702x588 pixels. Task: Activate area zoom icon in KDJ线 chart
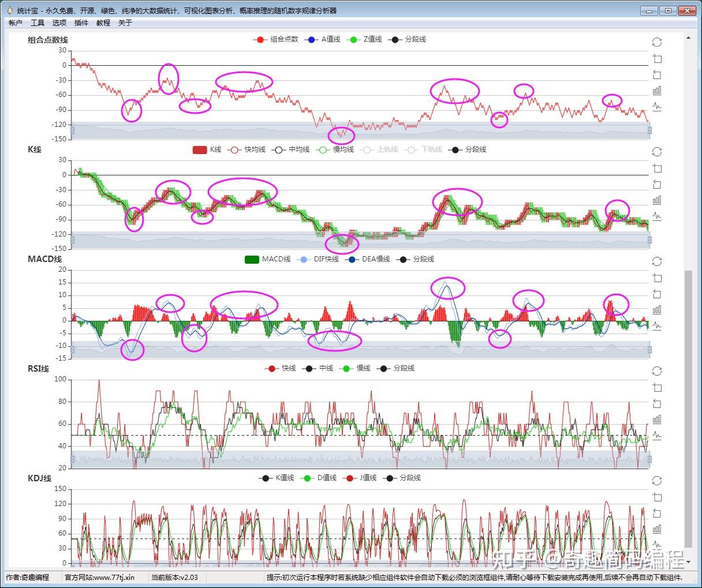coord(656,497)
